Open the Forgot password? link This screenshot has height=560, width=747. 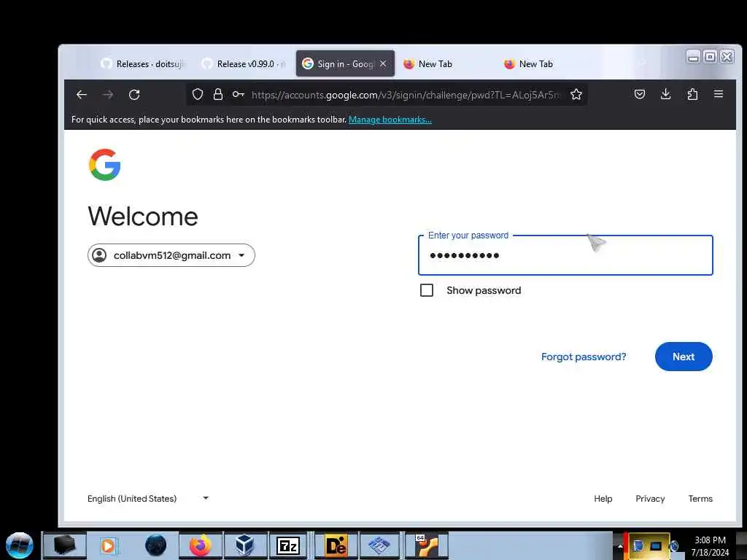tap(584, 357)
